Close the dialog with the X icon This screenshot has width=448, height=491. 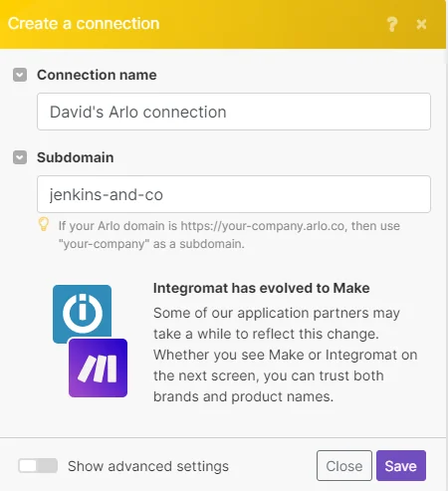click(421, 24)
